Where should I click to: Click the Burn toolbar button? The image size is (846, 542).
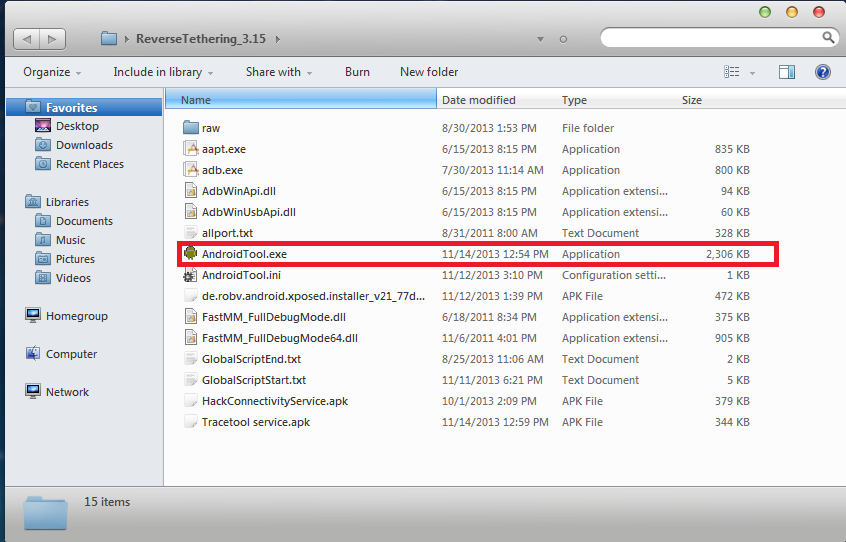click(357, 72)
